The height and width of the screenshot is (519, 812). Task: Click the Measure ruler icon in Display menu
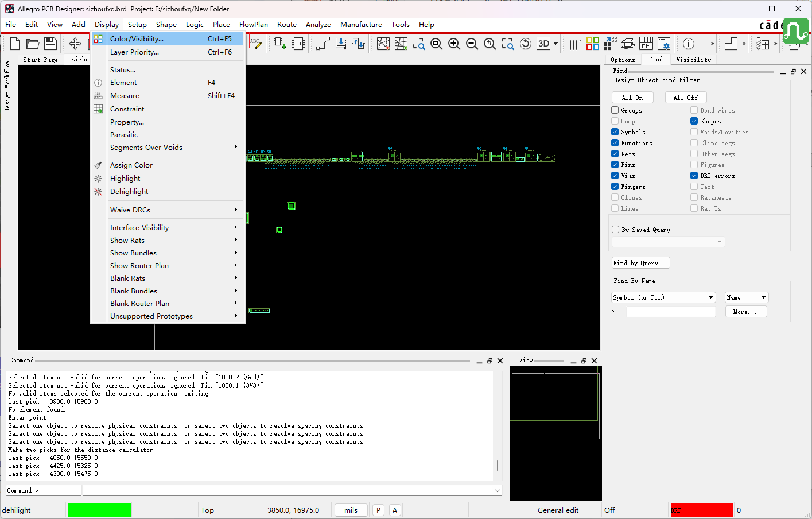click(x=98, y=96)
